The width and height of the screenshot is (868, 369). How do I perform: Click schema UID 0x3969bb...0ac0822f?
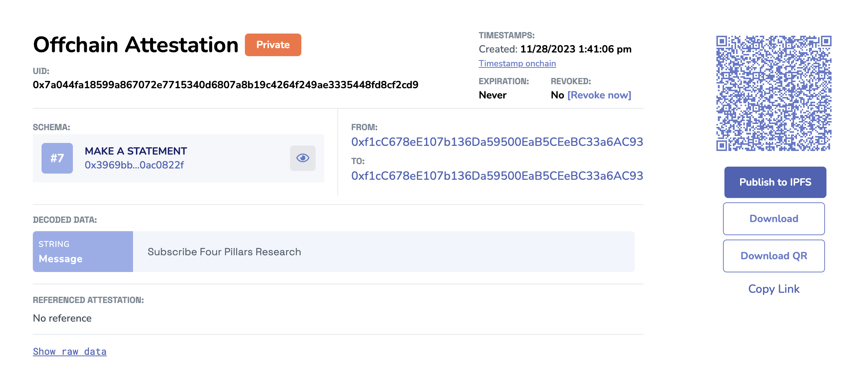tap(134, 165)
